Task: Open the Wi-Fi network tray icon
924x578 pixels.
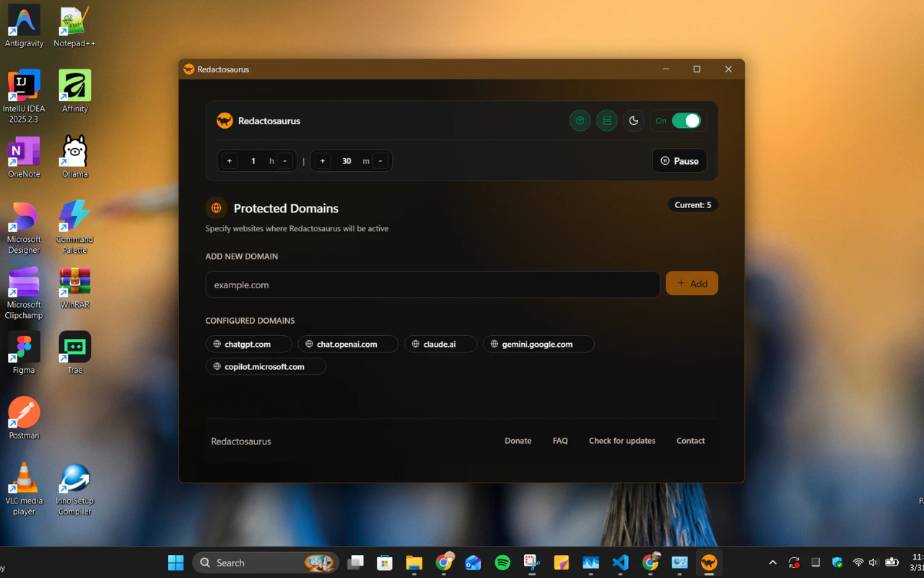Action: pos(858,563)
